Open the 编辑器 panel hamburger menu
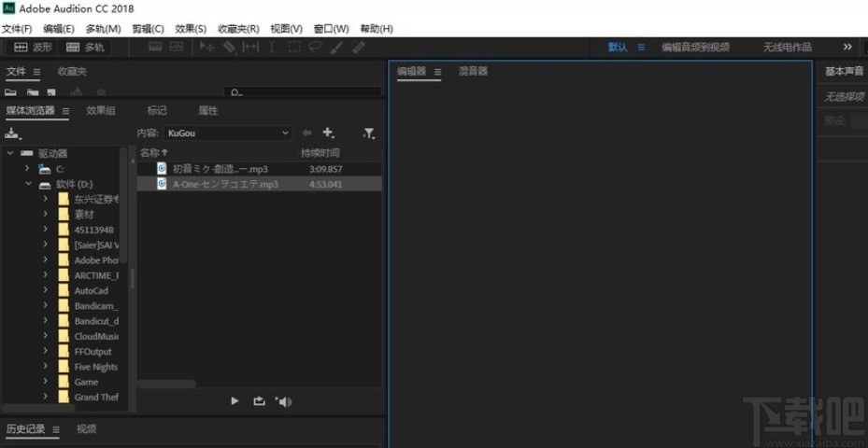This screenshot has height=448, width=868. [x=437, y=72]
